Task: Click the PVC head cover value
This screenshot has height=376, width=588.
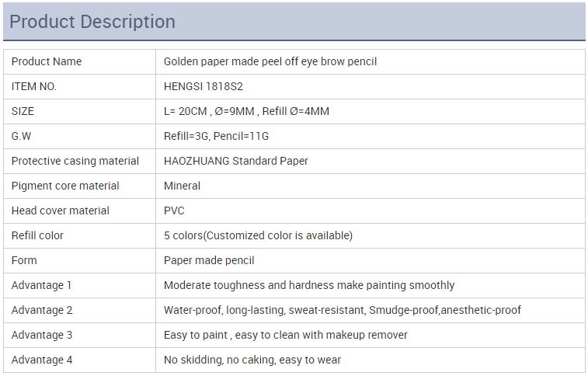Action: coord(174,211)
